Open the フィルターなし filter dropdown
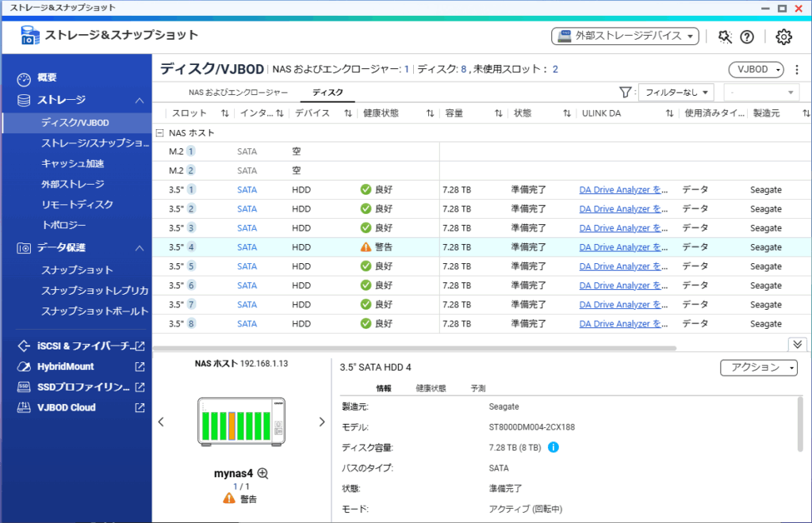 click(x=676, y=92)
